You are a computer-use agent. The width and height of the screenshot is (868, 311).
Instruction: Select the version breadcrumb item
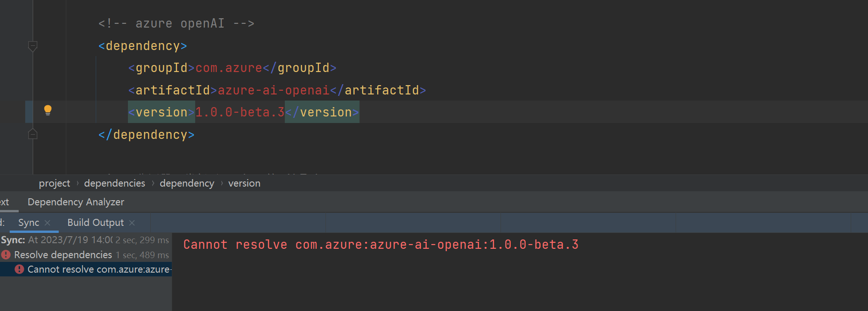tap(244, 183)
